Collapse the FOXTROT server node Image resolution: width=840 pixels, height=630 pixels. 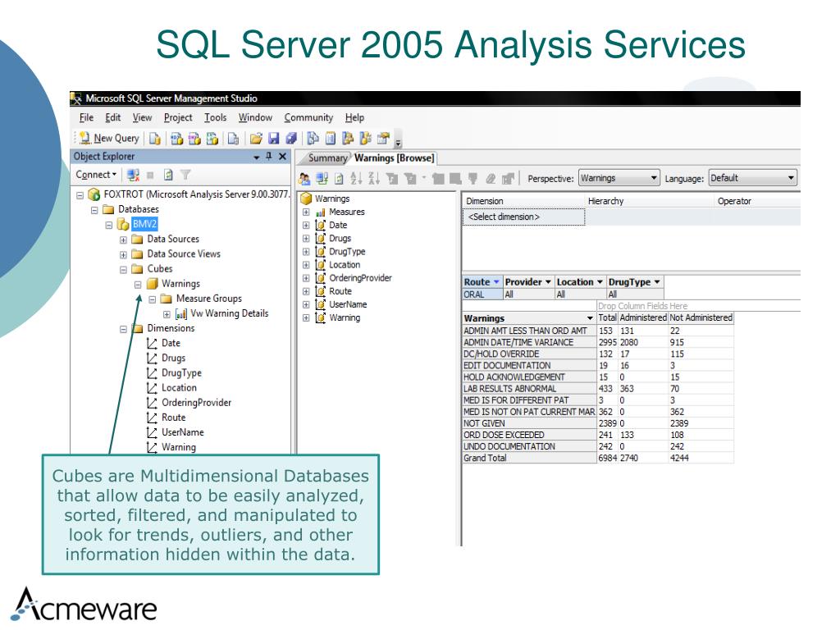[x=80, y=194]
